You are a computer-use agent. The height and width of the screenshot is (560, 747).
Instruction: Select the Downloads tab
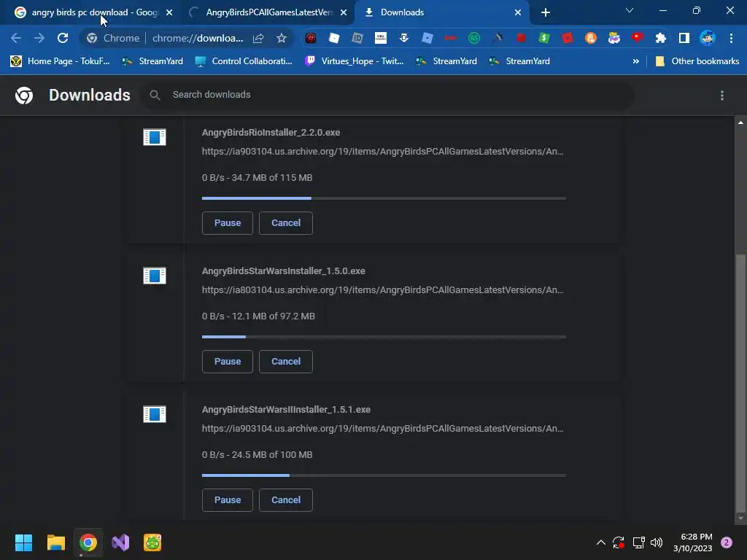pyautogui.click(x=441, y=12)
